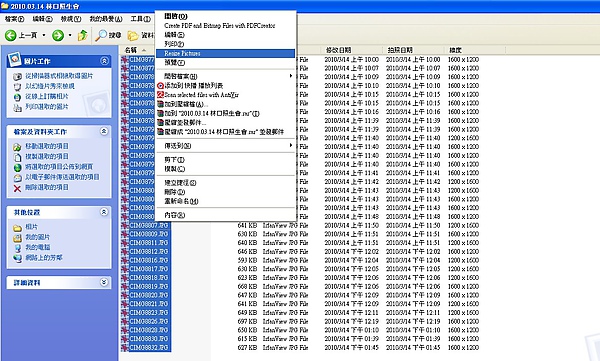Image resolution: width=600 pixels, height=361 pixels.
Task: Toggle the folders pane toolbar icon
Action: (x=133, y=36)
